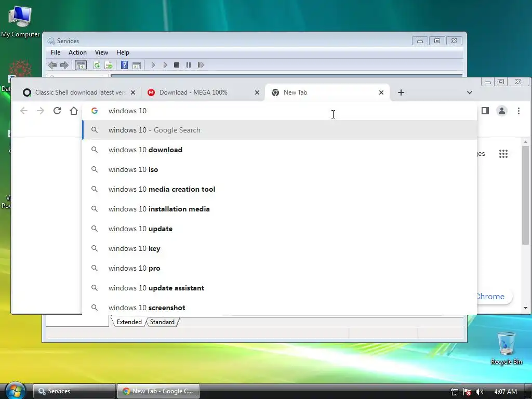Click the Windows Start orb
The height and width of the screenshot is (399, 532).
(15, 390)
